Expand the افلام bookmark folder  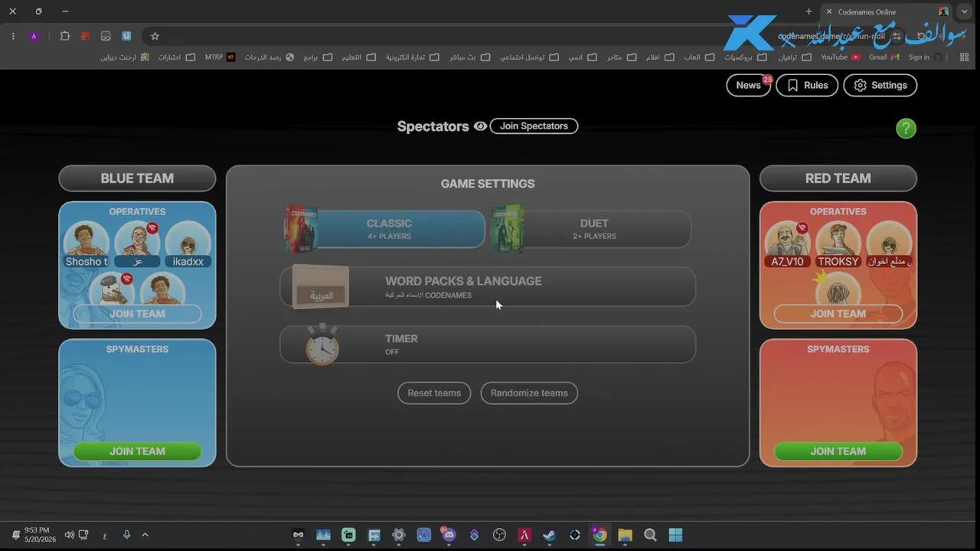pos(659,57)
